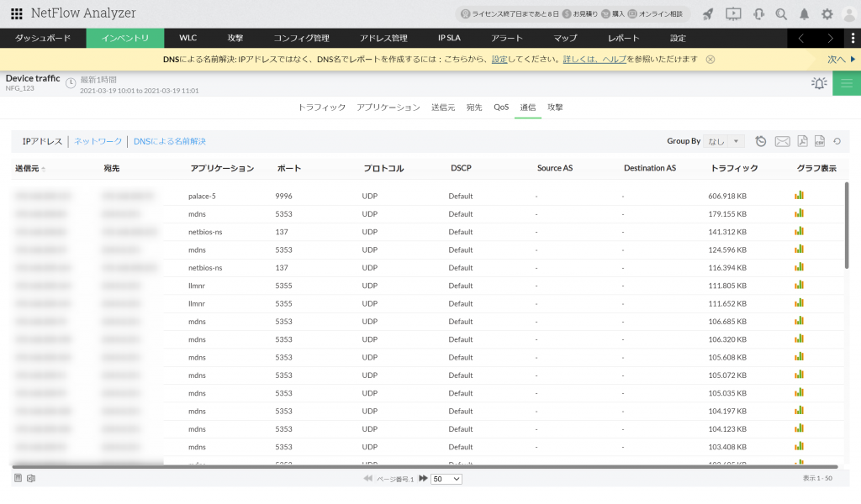Switch to the QoS tab

point(500,108)
